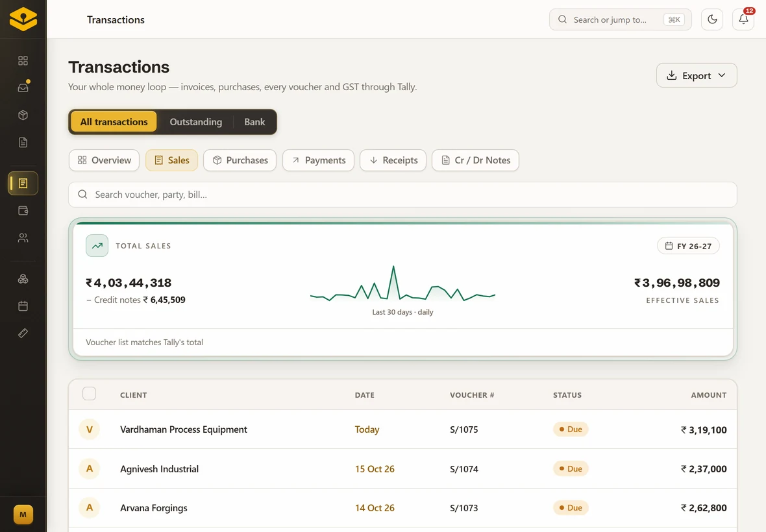
Task: Click the V avatar for Vardhaman
Action: [90, 429]
